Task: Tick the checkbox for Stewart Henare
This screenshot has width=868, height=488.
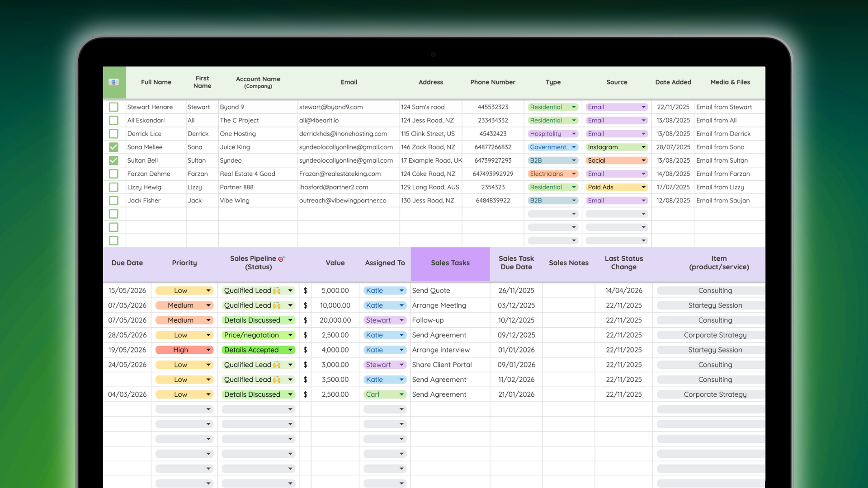Action: [x=113, y=107]
